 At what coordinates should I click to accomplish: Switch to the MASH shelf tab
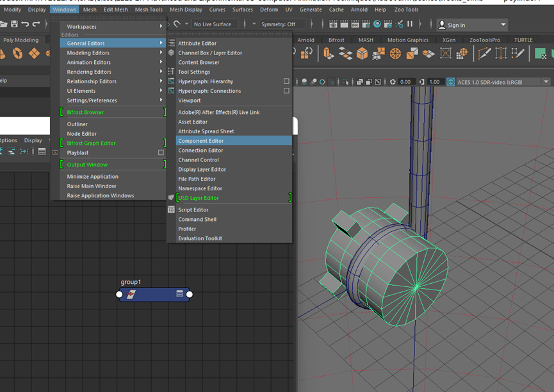point(366,40)
